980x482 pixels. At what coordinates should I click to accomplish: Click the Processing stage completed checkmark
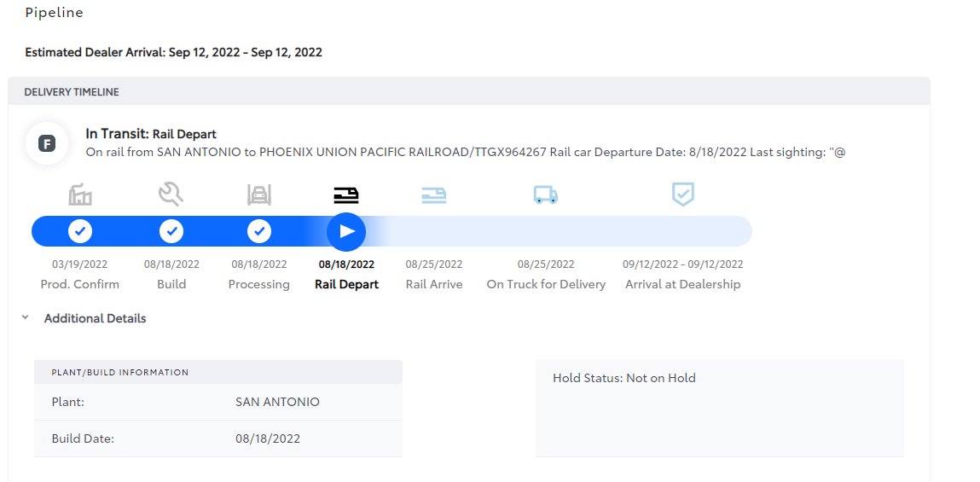[258, 231]
